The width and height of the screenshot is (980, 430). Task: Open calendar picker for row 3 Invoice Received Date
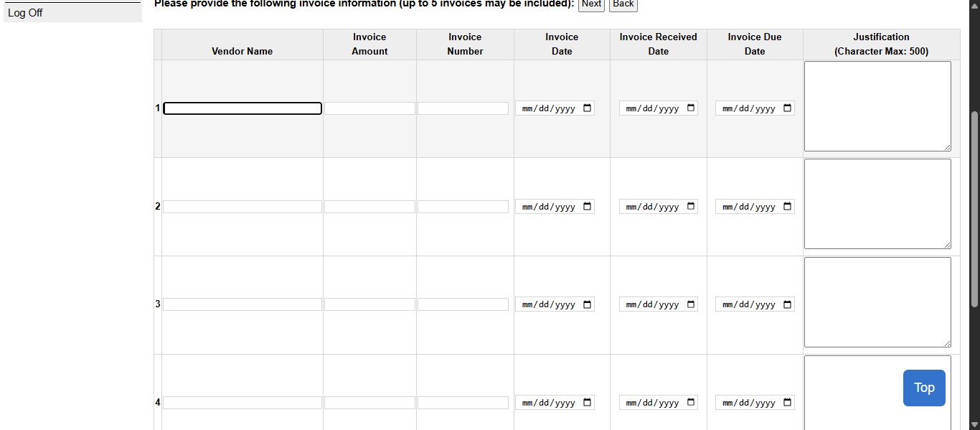tap(691, 304)
